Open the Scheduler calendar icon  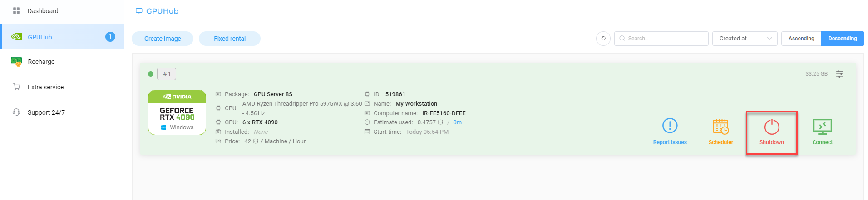(720, 127)
